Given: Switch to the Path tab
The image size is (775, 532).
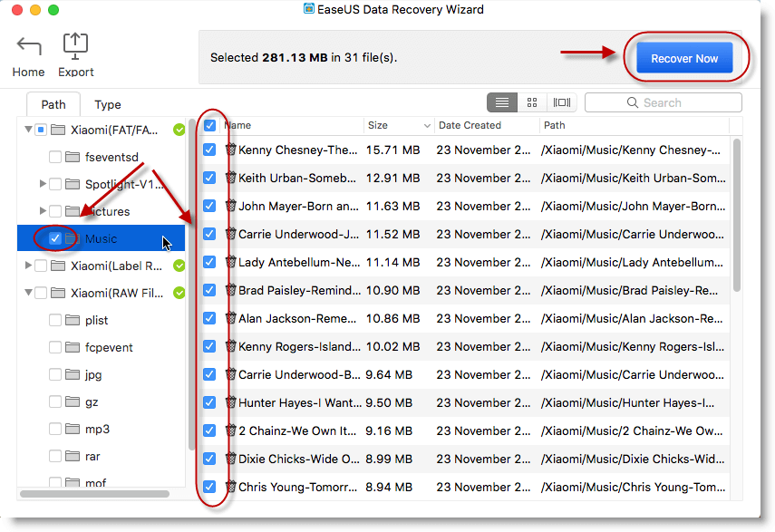Looking at the screenshot, I should 53,104.
